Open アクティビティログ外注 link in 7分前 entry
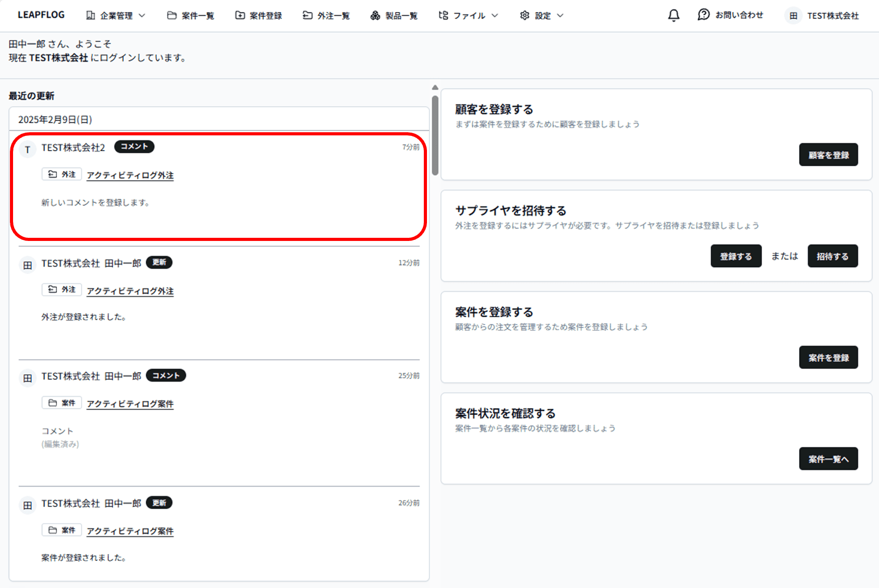 click(x=130, y=176)
